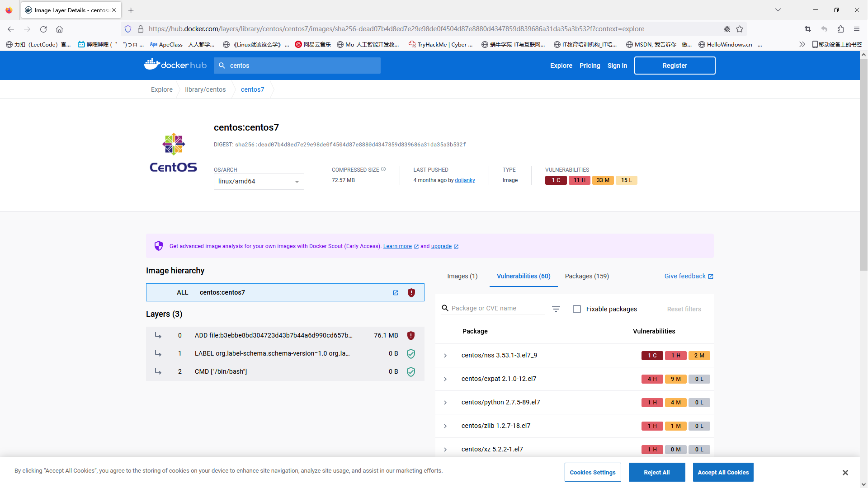The image size is (868, 488).
Task: Click the 15 L low vulnerabilities badge
Action: 627,180
